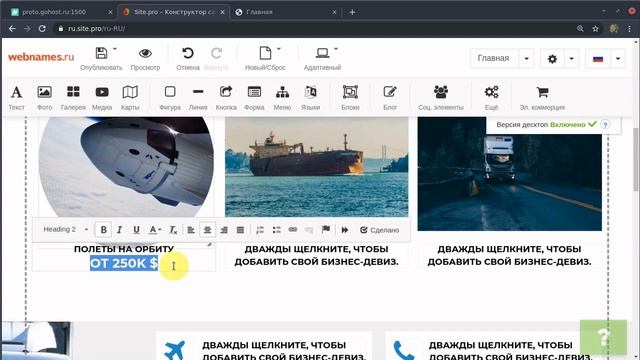
Task: Click the Главная page selector
Action: pyautogui.click(x=494, y=58)
